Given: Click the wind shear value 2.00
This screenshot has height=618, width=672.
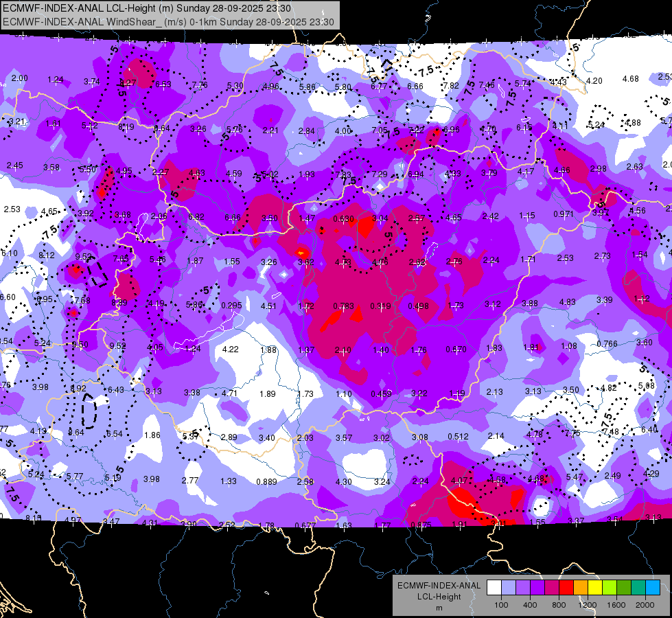Looking at the screenshot, I should pos(19,78).
